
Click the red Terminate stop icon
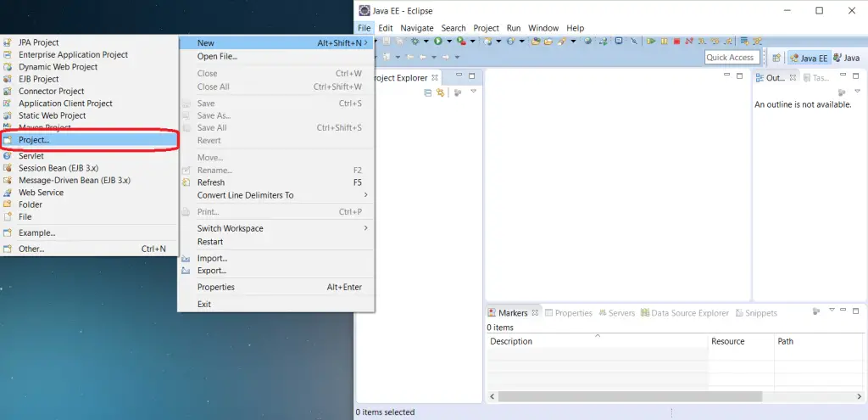[x=676, y=41]
